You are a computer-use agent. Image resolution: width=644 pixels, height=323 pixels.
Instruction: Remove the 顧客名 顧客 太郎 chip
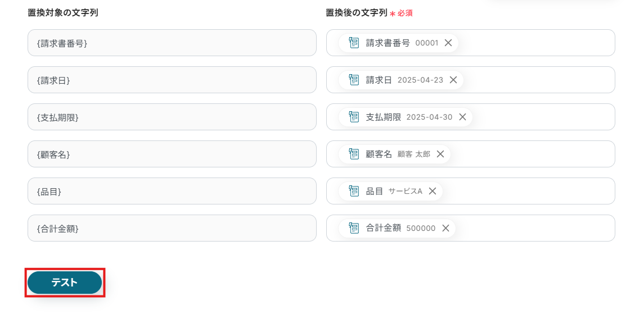click(x=440, y=154)
